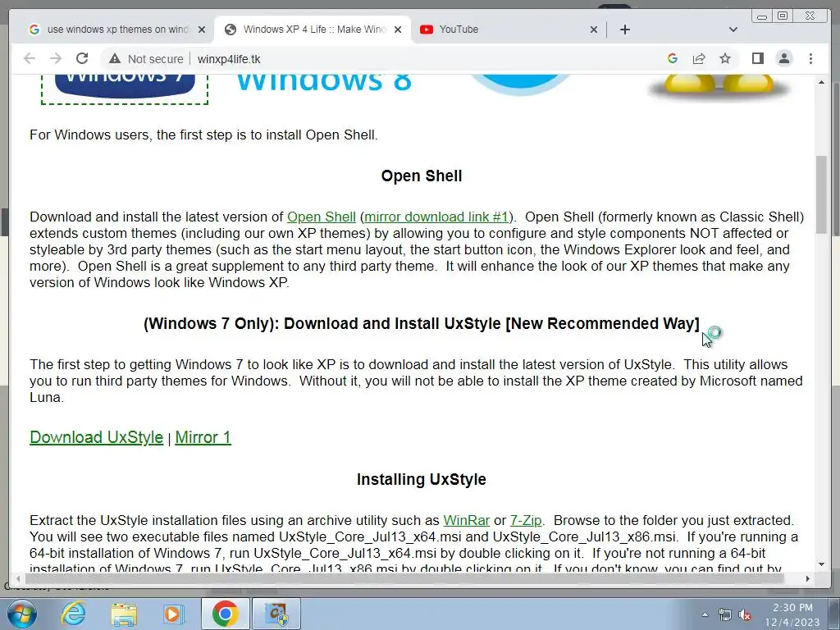Viewport: 840px width, 630px height.
Task: Select the Chrome taskbar button
Action: coord(225,614)
